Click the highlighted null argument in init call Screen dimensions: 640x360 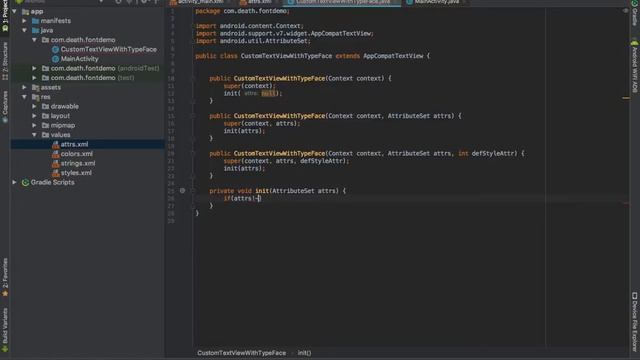pyautogui.click(x=268, y=93)
